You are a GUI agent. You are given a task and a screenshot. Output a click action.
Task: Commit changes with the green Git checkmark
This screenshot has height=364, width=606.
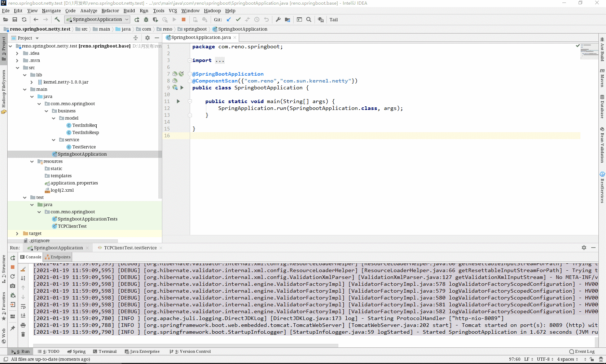(238, 20)
